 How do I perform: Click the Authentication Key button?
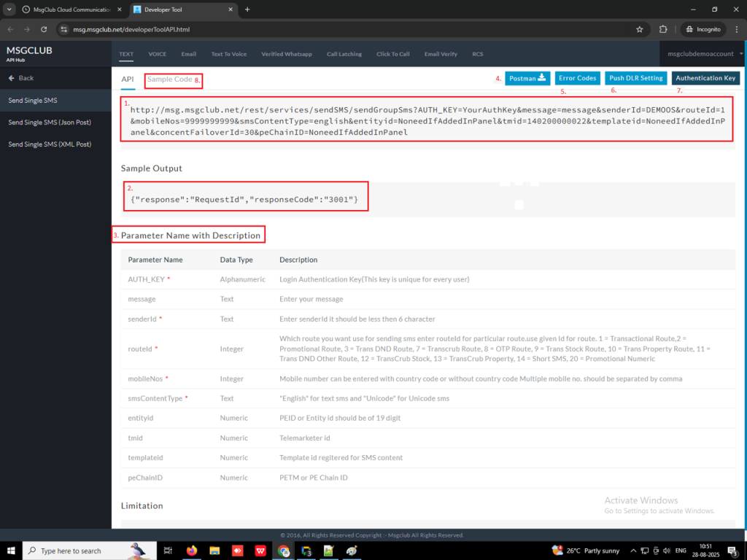pos(705,78)
